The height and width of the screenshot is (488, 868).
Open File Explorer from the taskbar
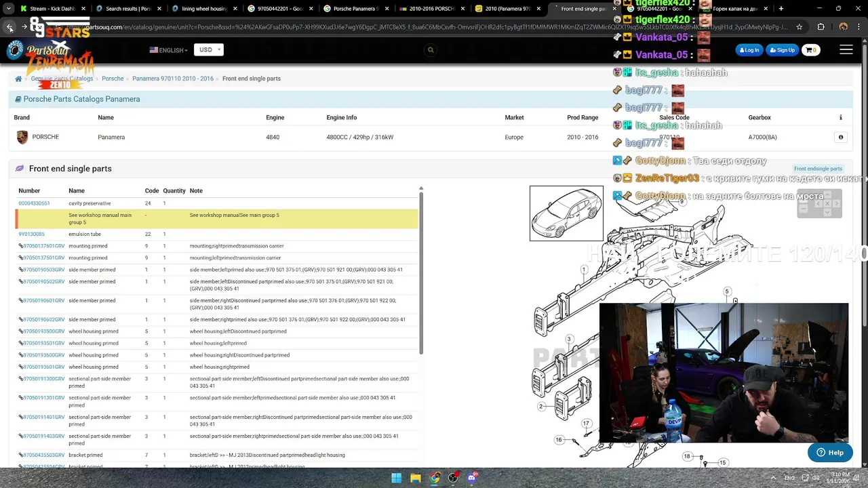pos(416,478)
